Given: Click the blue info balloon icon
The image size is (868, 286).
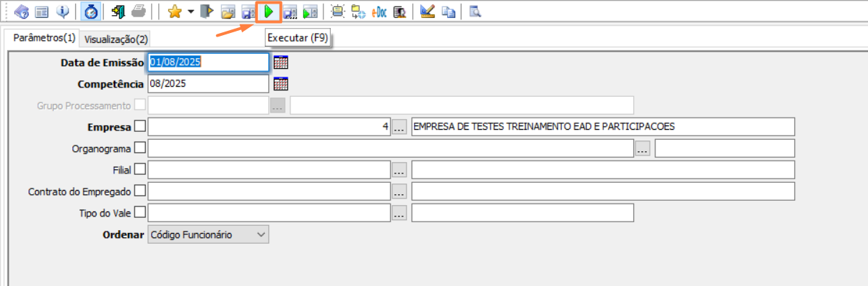Looking at the screenshot, I should [62, 11].
